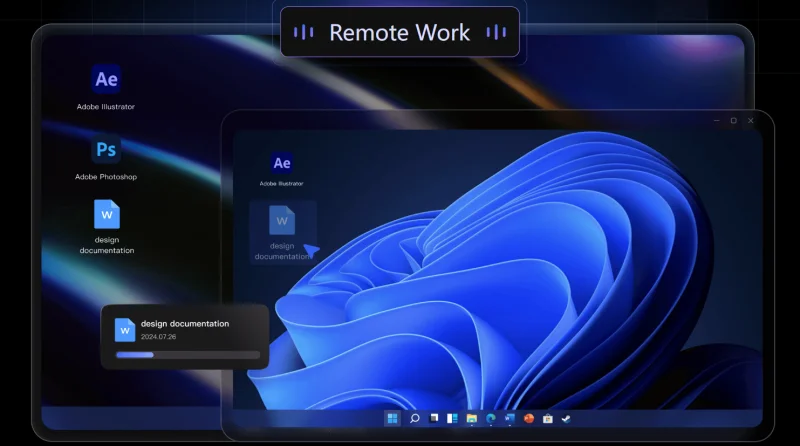Open the Widgets panel from taskbar

coord(452,418)
